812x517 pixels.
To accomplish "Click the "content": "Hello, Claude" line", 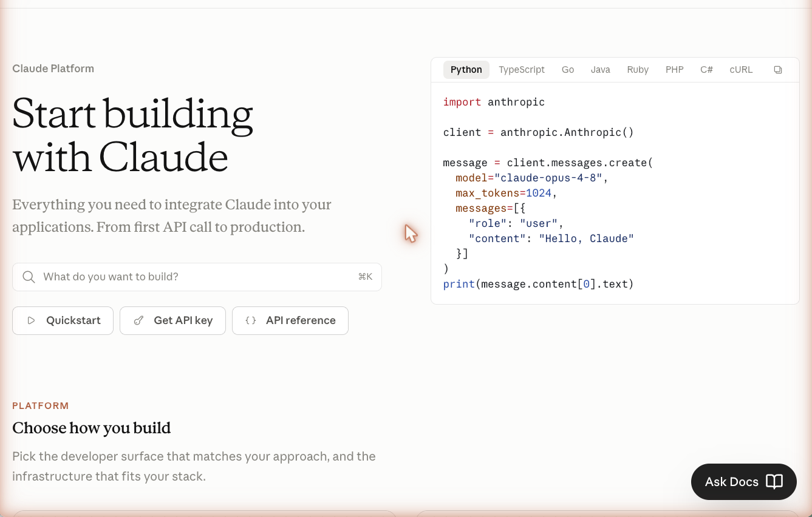I will [x=551, y=238].
